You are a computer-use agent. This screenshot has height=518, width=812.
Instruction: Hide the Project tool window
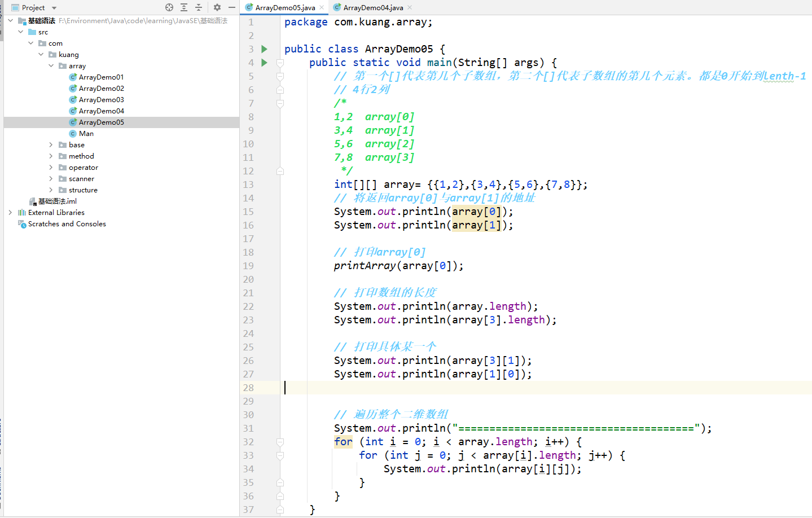pyautogui.click(x=232, y=7)
